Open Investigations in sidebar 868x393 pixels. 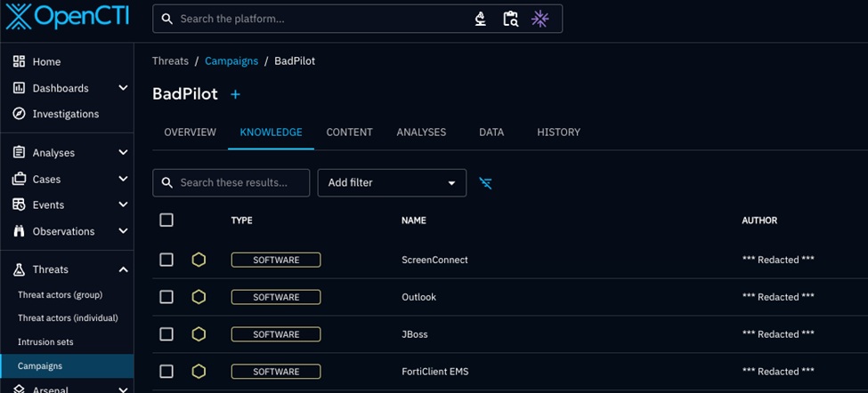67,114
